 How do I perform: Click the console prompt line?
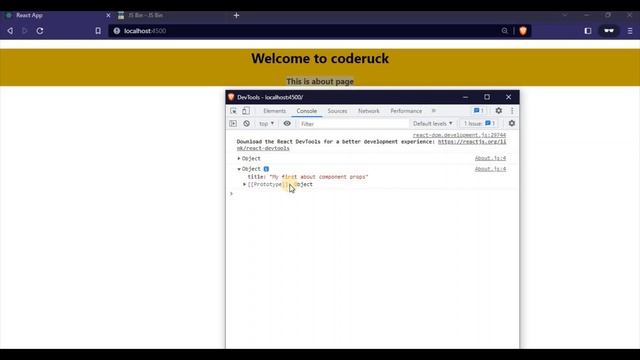click(x=372, y=193)
